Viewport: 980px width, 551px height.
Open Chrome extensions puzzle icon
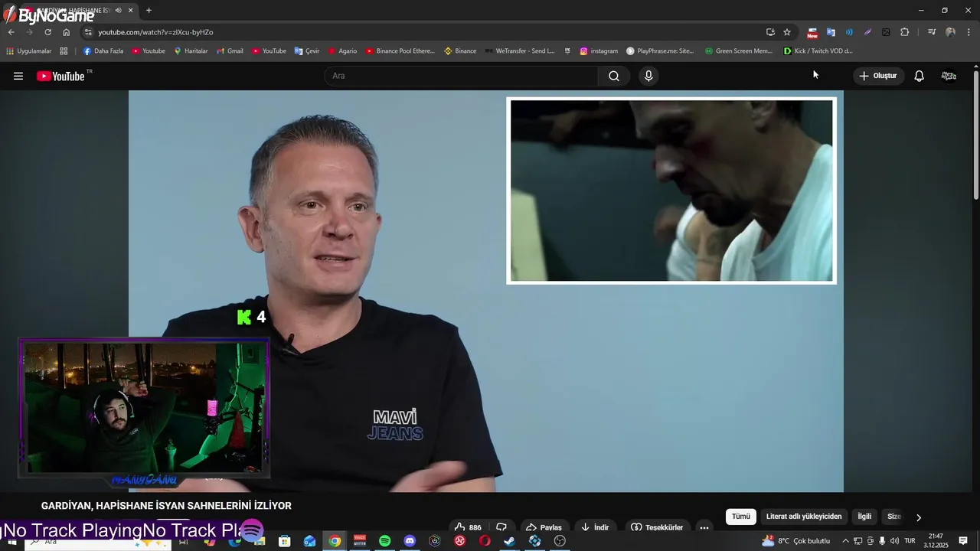coord(904,32)
